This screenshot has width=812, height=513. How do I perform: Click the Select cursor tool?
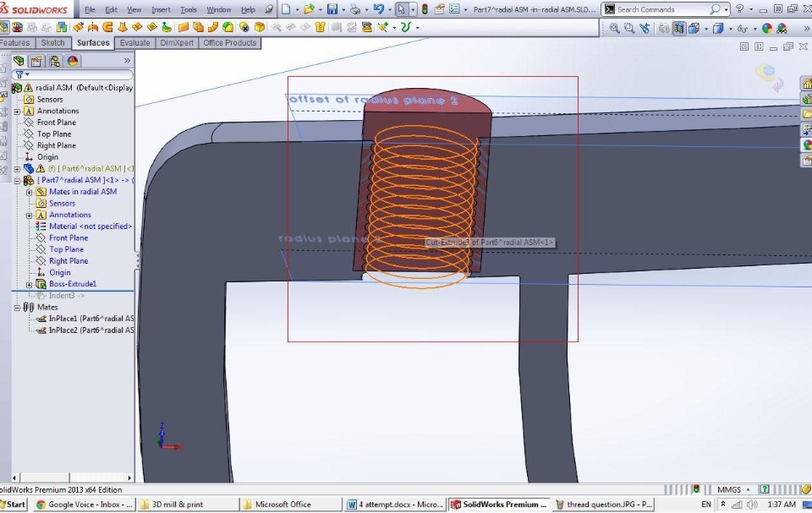coord(401,9)
